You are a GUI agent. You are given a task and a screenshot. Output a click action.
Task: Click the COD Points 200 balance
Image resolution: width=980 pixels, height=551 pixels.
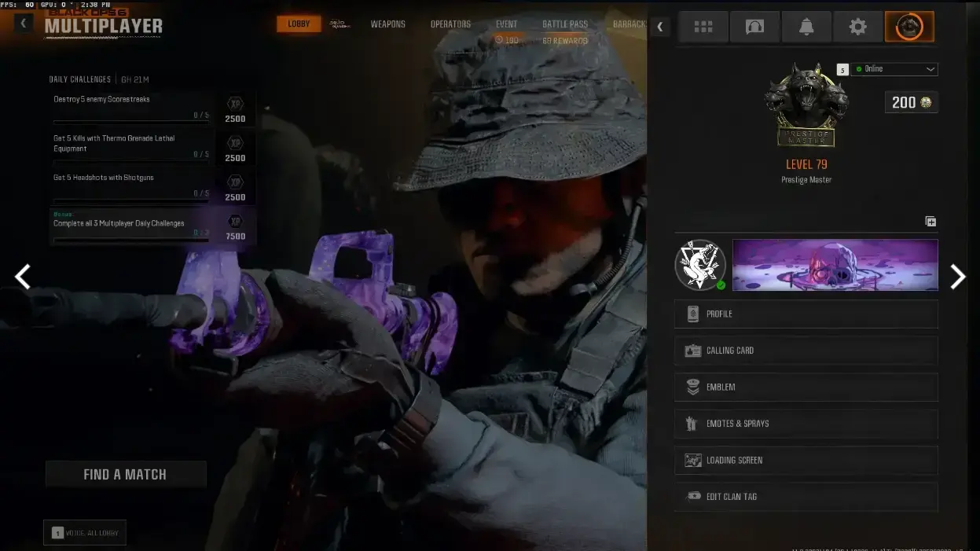click(911, 102)
